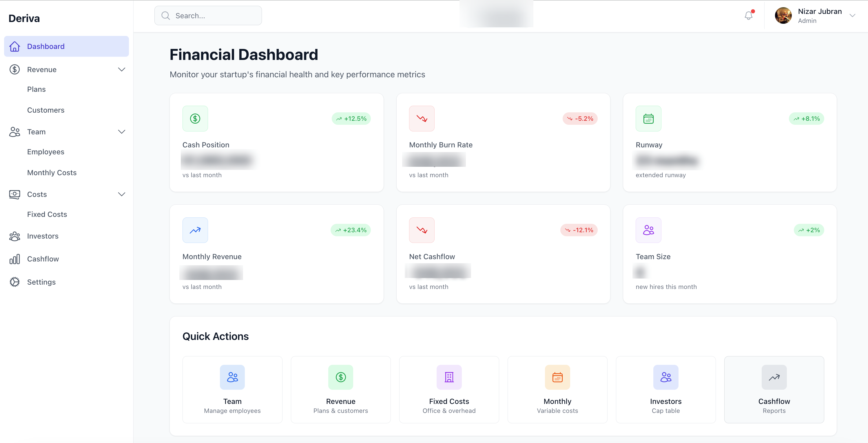Click the 'Runway' card title
The width and height of the screenshot is (868, 443).
tap(649, 145)
